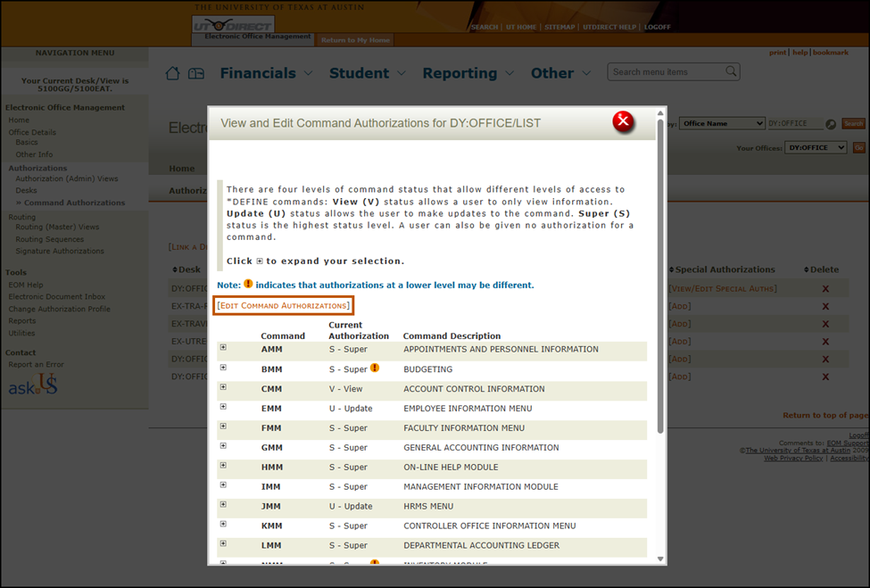Sort by the Delete column header
Image resolution: width=870 pixels, height=588 pixels.
(821, 269)
